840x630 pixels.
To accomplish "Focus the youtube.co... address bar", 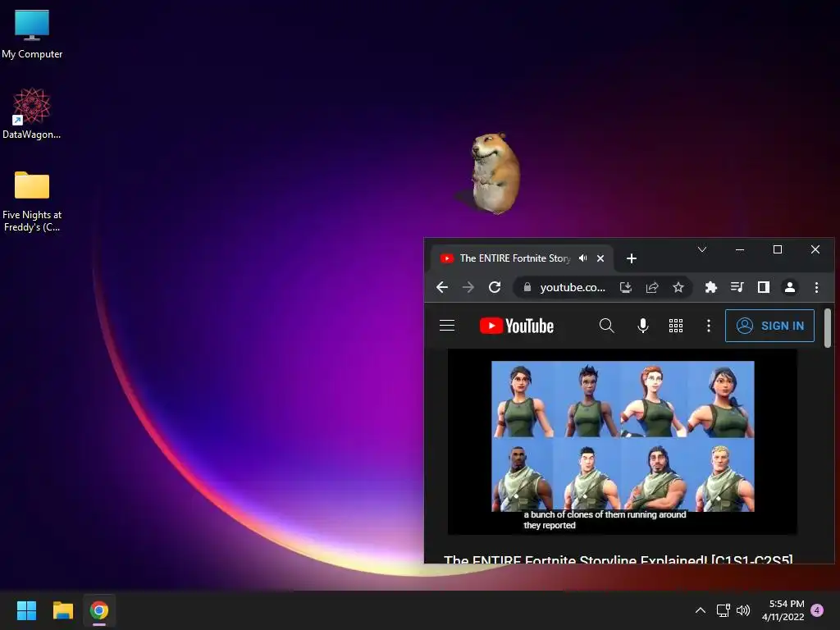I will coord(573,287).
